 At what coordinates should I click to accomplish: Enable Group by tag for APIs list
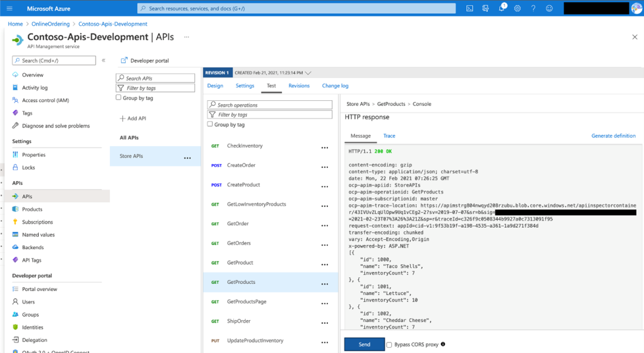118,97
